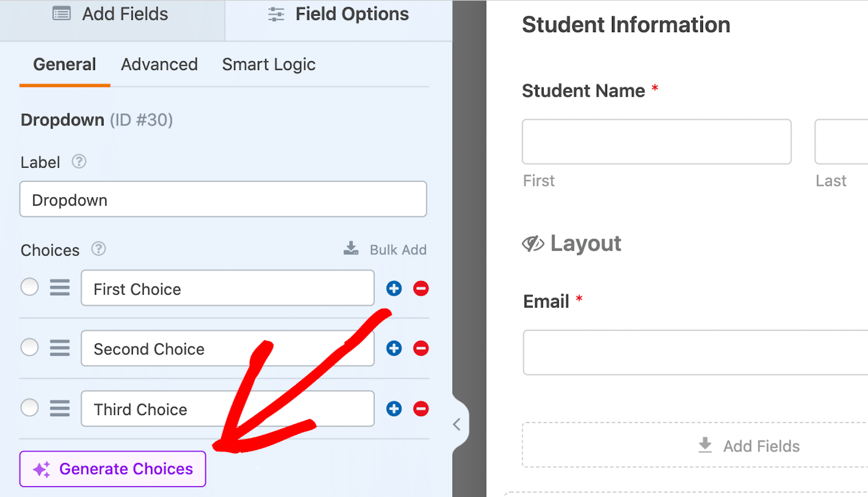Add a choice after Second Choice

(394, 348)
